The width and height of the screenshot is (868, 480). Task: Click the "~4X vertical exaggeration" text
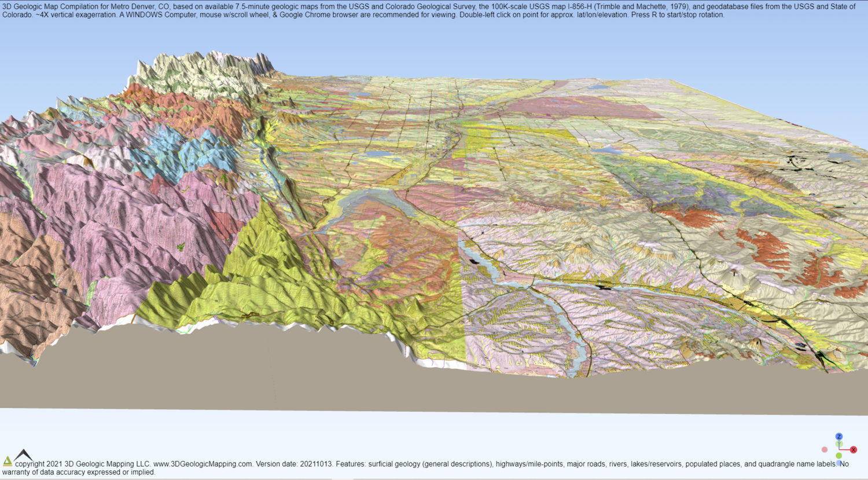click(x=76, y=14)
